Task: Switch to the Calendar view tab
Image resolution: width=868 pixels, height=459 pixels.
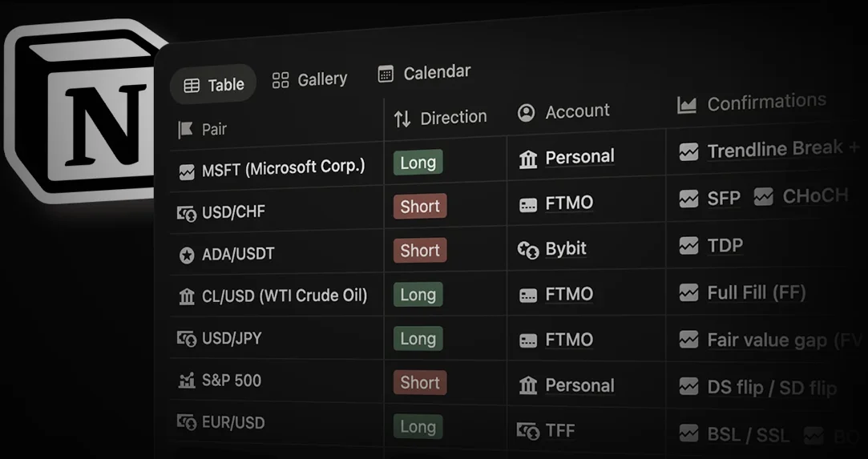Action: pyautogui.click(x=425, y=73)
